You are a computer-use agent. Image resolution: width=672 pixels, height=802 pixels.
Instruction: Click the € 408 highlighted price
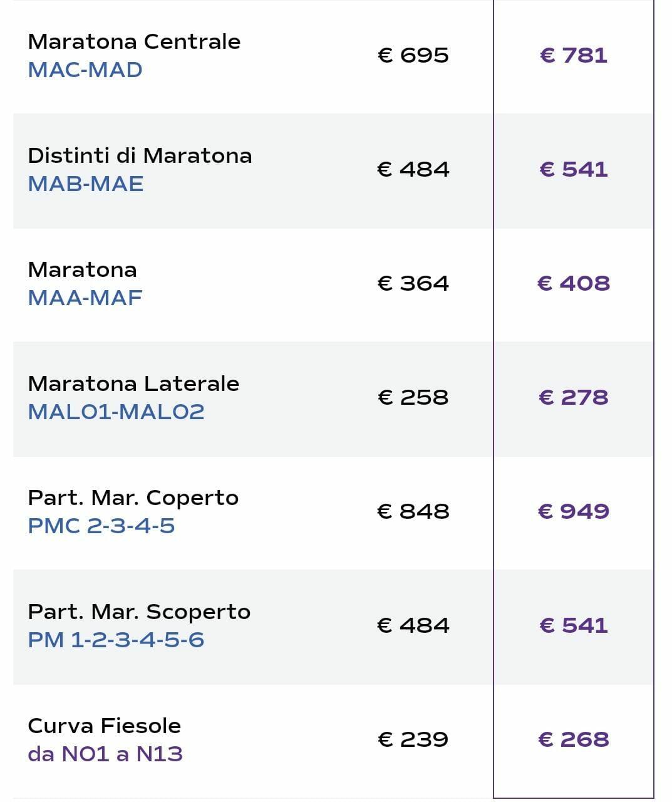click(x=574, y=283)
